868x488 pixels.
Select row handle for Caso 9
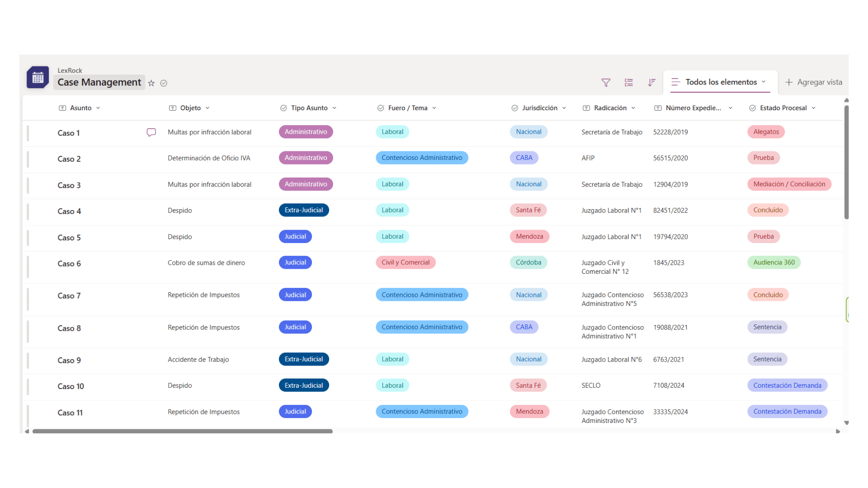point(28,361)
